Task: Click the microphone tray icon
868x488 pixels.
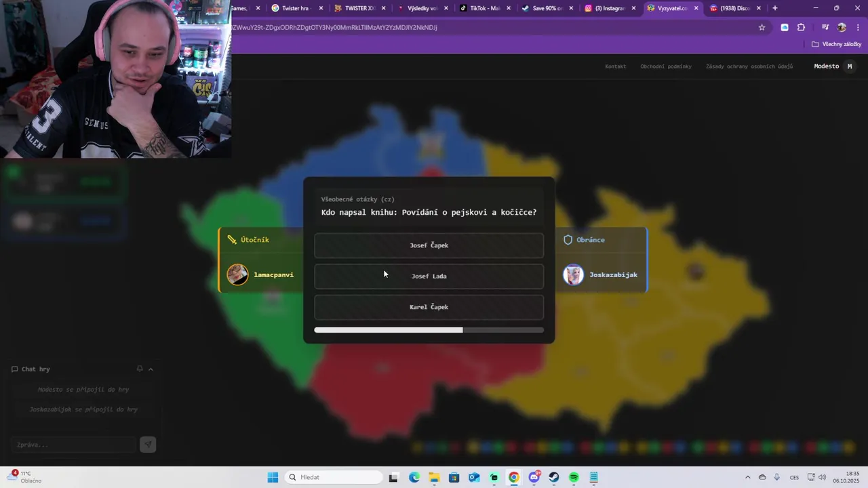Action: coord(777,477)
